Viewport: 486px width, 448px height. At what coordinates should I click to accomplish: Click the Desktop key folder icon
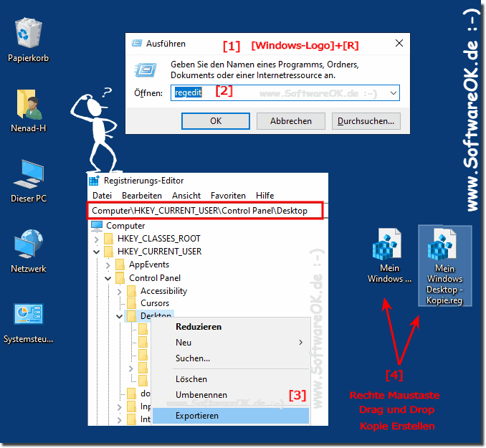(132, 316)
